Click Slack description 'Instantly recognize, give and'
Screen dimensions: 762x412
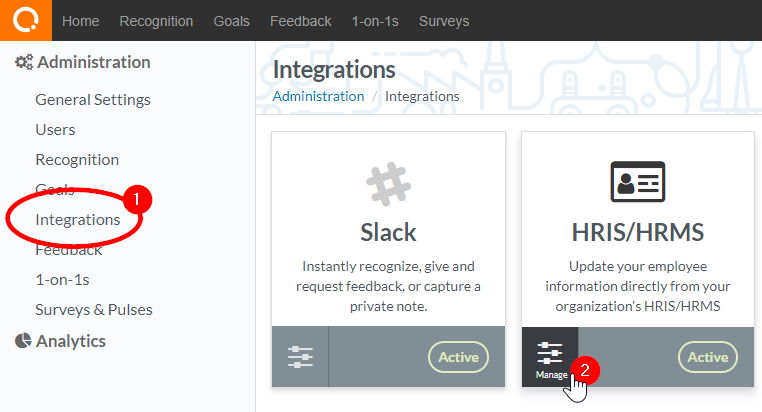tap(388, 266)
